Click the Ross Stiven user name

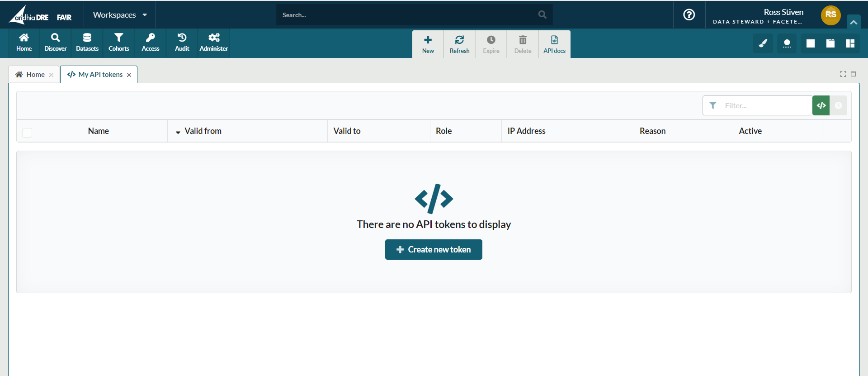[x=783, y=12]
